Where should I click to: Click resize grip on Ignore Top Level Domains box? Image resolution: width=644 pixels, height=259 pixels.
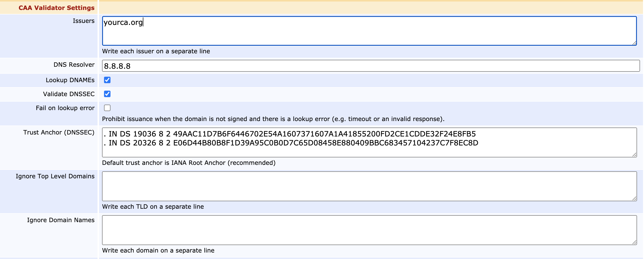[x=634, y=198]
